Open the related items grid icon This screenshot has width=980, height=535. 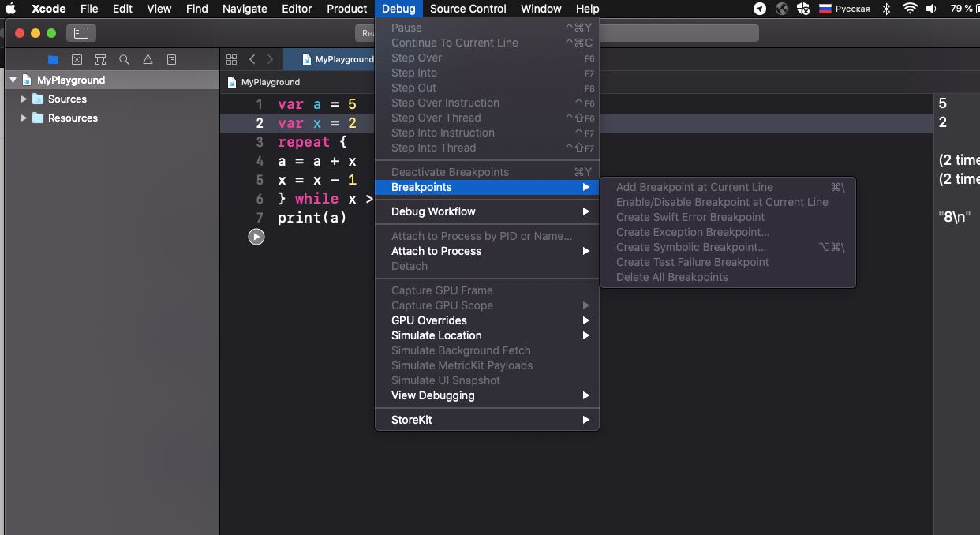(231, 59)
